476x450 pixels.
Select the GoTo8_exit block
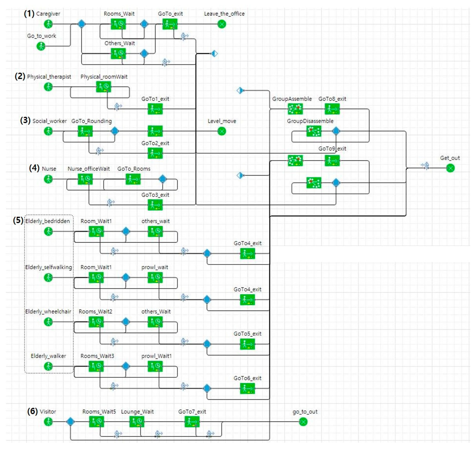coord(332,109)
